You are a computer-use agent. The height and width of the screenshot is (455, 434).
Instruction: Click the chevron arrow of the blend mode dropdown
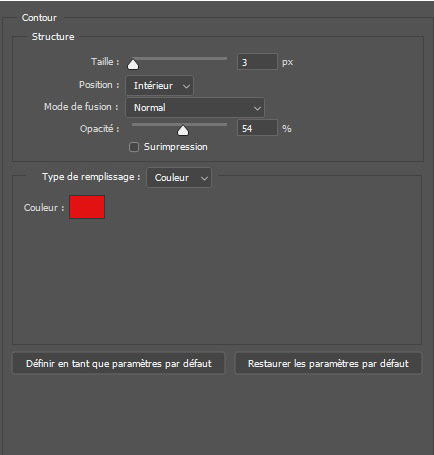pos(257,108)
